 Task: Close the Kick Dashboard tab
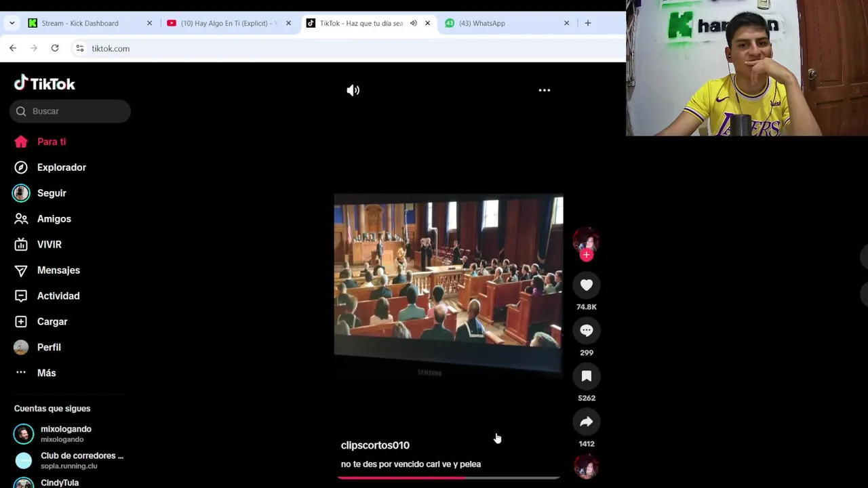150,23
